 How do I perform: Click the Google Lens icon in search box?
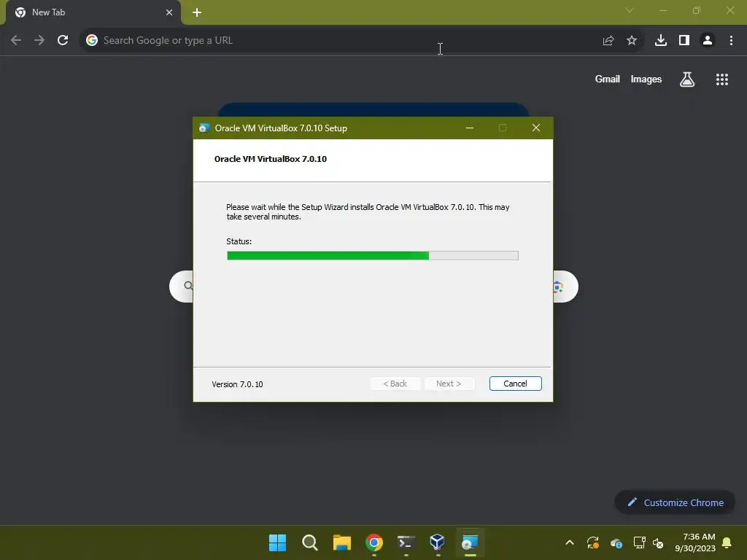(x=558, y=287)
